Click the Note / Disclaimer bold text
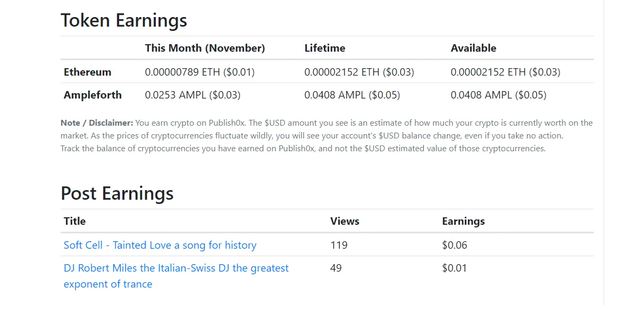This screenshot has height=319, width=644. (97, 122)
